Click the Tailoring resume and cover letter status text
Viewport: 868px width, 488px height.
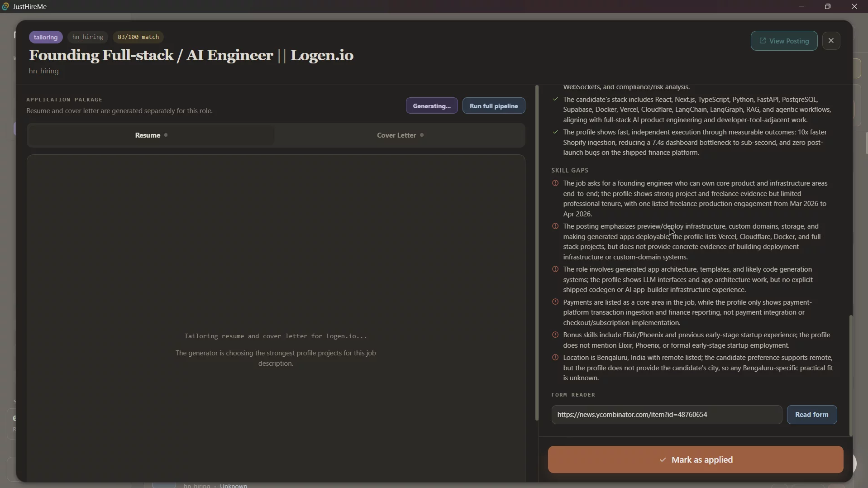[x=276, y=337]
